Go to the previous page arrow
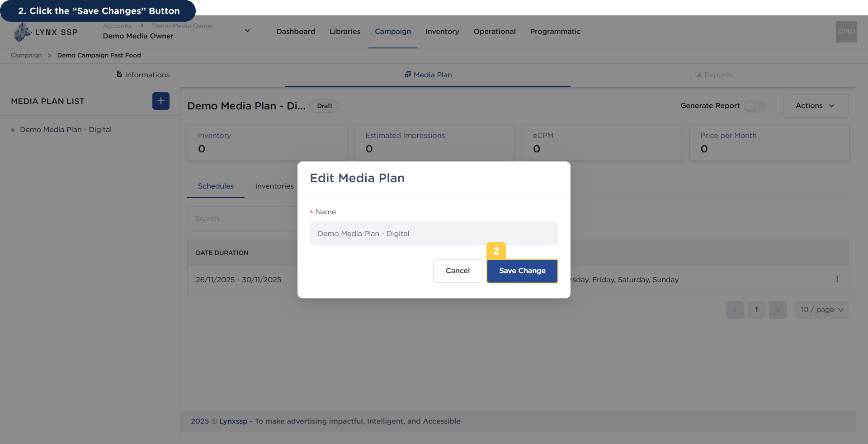Image resolution: width=868 pixels, height=444 pixels. coord(735,310)
